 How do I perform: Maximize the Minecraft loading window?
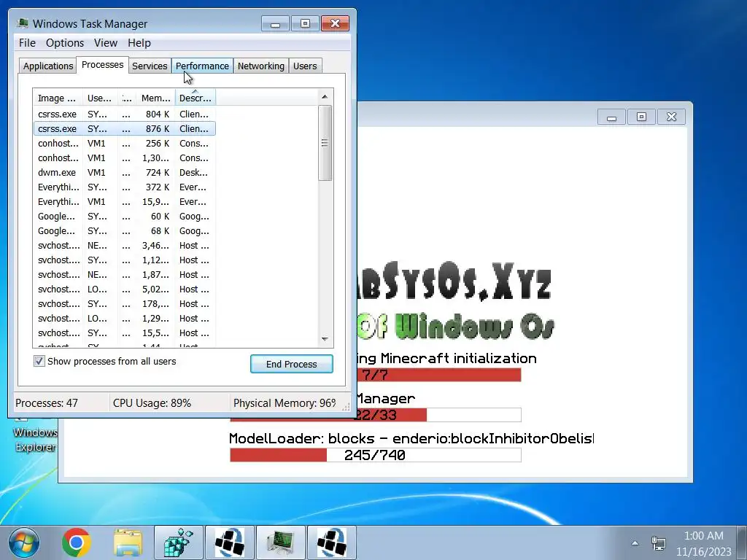tap(641, 117)
